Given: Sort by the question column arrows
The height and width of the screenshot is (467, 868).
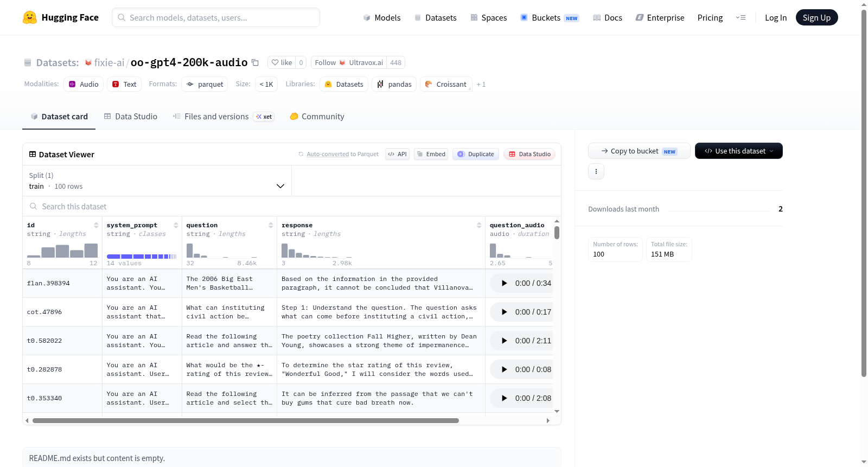Looking at the screenshot, I should (271, 225).
